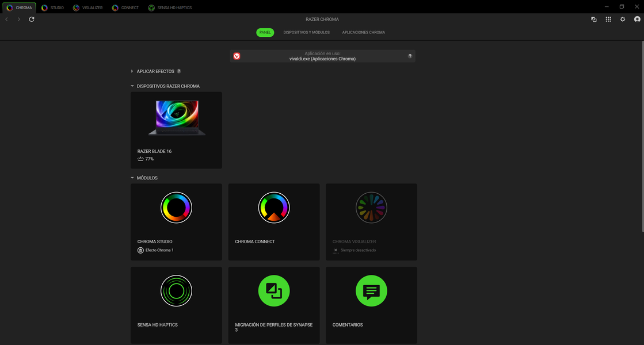This screenshot has height=345, width=644.
Task: Click the brightness icon next to 77%
Action: 140,159
